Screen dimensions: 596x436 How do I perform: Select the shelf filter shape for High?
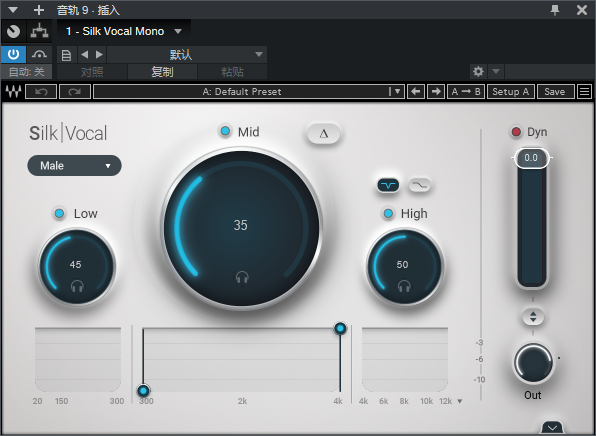pyautogui.click(x=420, y=185)
